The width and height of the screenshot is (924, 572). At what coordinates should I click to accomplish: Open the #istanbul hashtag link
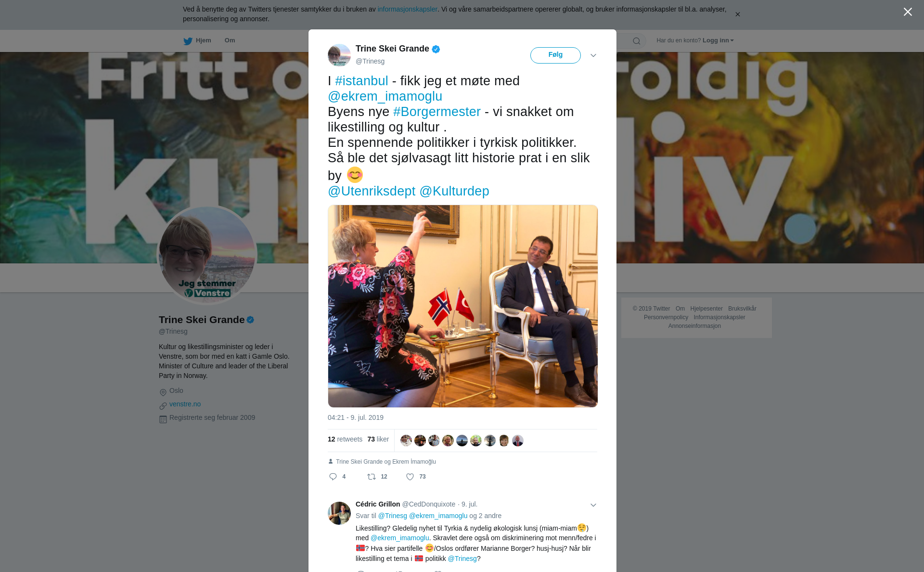(x=361, y=81)
